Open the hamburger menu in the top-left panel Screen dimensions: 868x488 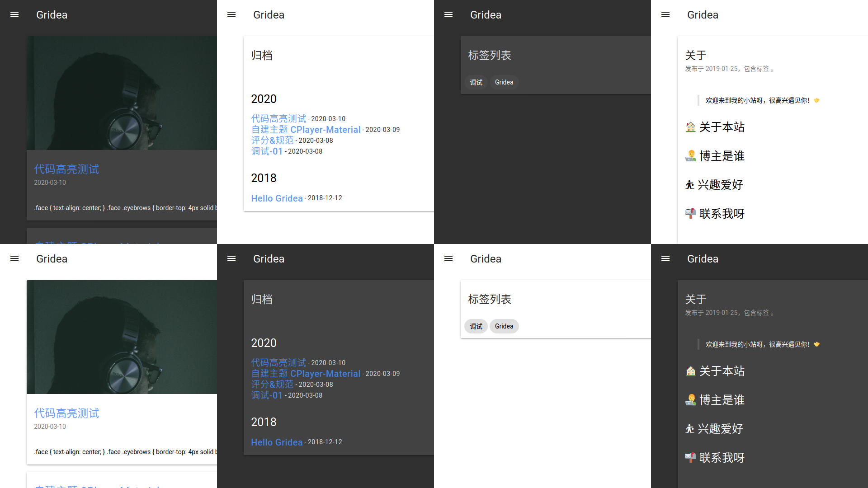click(14, 14)
